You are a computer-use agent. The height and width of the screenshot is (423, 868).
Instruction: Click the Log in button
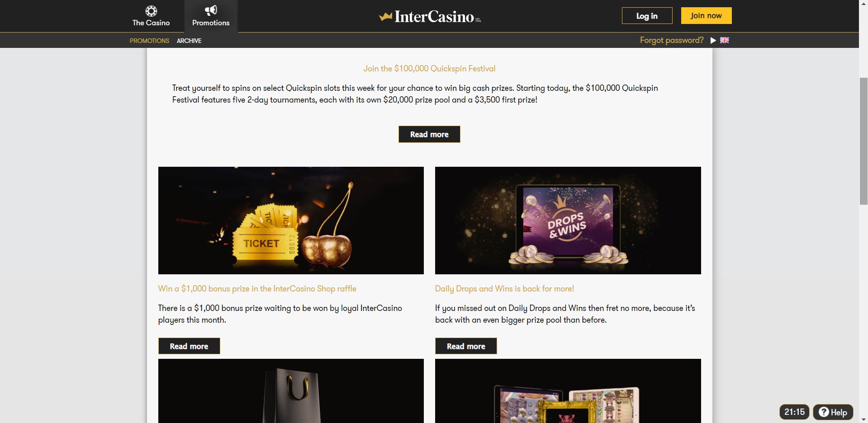(647, 16)
